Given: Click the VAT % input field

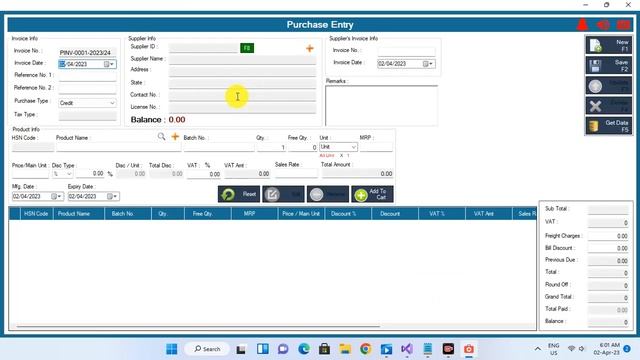Looking at the screenshot, I should coord(204,174).
